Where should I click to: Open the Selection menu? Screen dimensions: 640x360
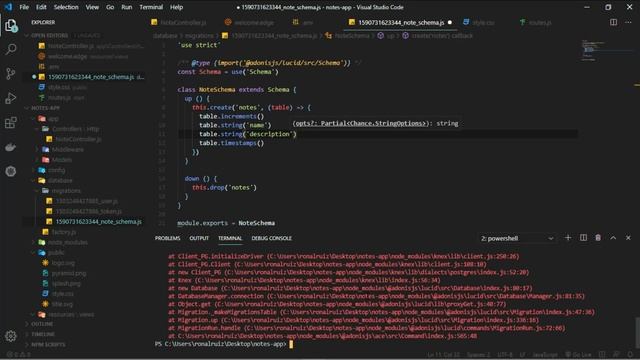coord(66,7)
